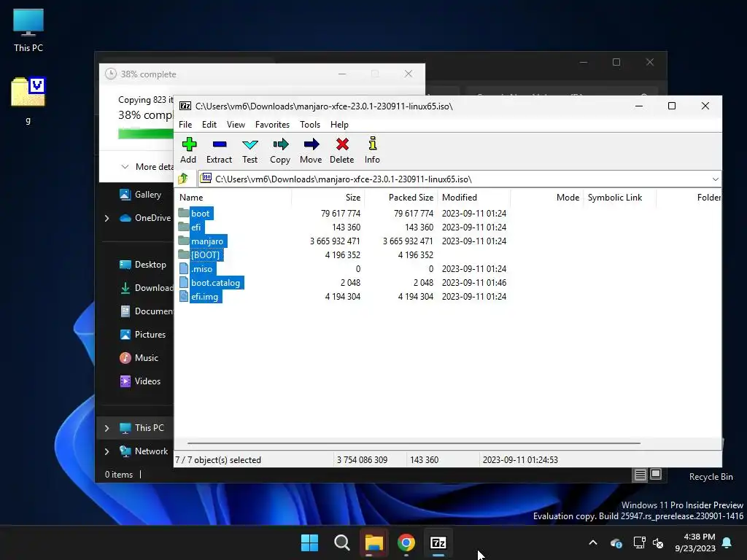
Task: Expand the Network tree node
Action: click(x=107, y=451)
